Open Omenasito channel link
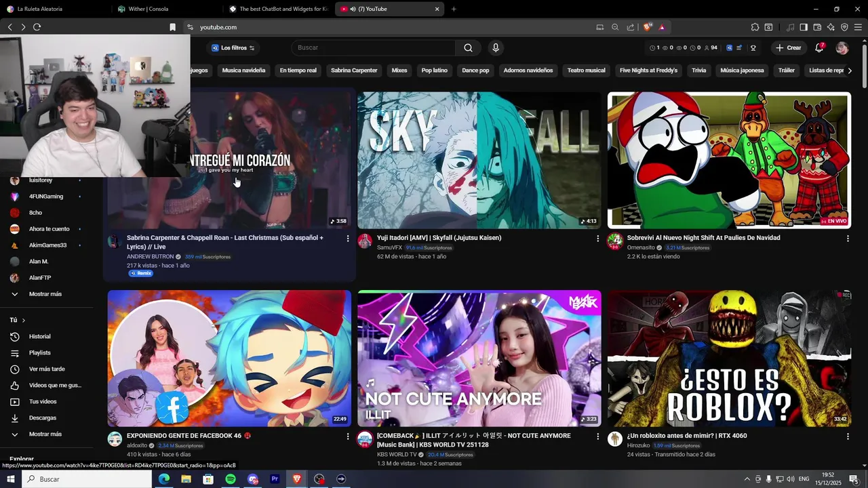Screen dimensions: 868x488 [642, 248]
